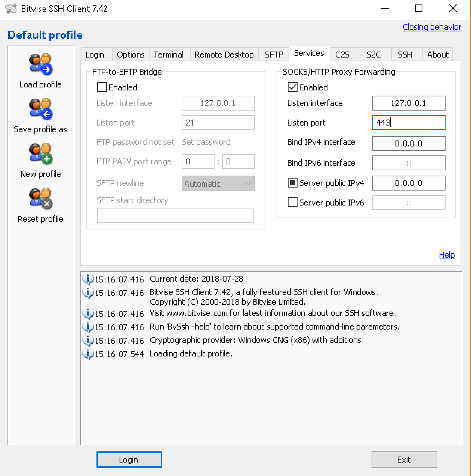This screenshot has width=471, height=476.
Task: Click the info icon beside fully featured SSH client entry
Action: click(88, 293)
